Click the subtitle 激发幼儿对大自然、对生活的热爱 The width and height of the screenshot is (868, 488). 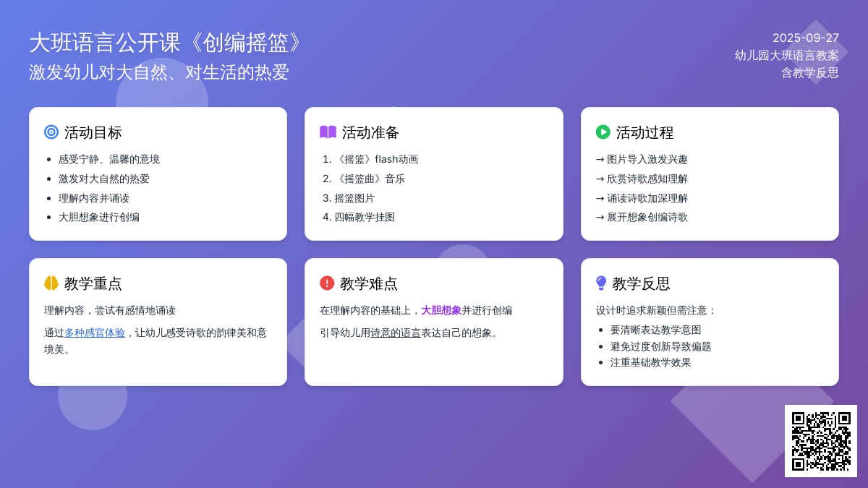[x=159, y=72]
